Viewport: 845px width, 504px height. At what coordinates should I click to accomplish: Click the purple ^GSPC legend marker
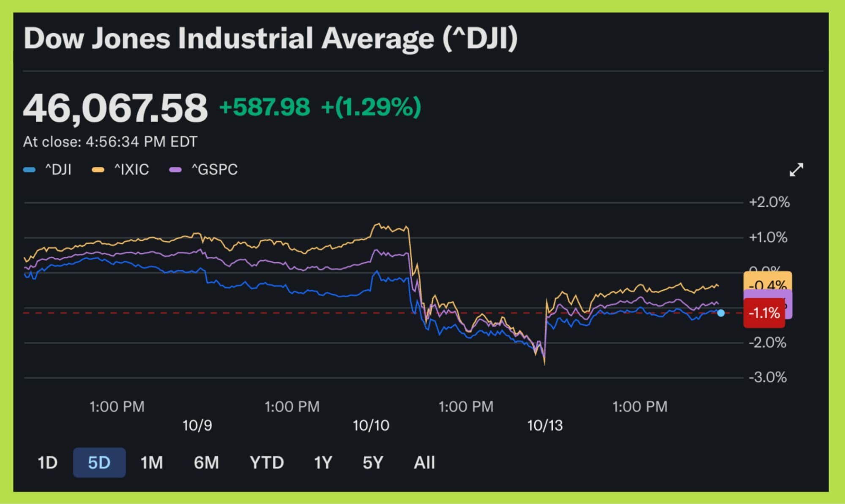175,170
